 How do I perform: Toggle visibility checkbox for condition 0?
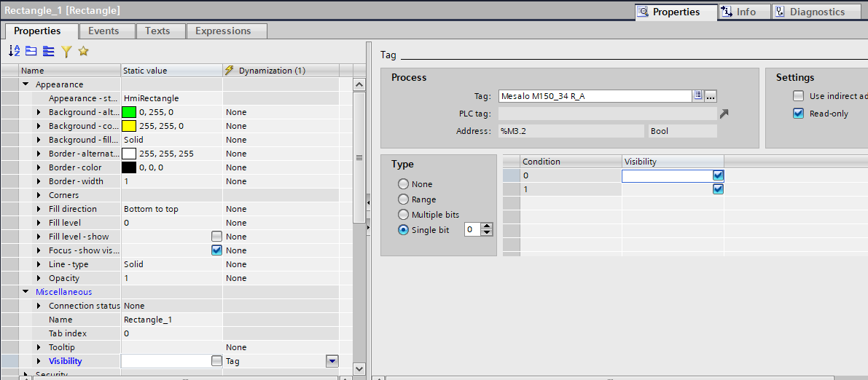click(718, 175)
